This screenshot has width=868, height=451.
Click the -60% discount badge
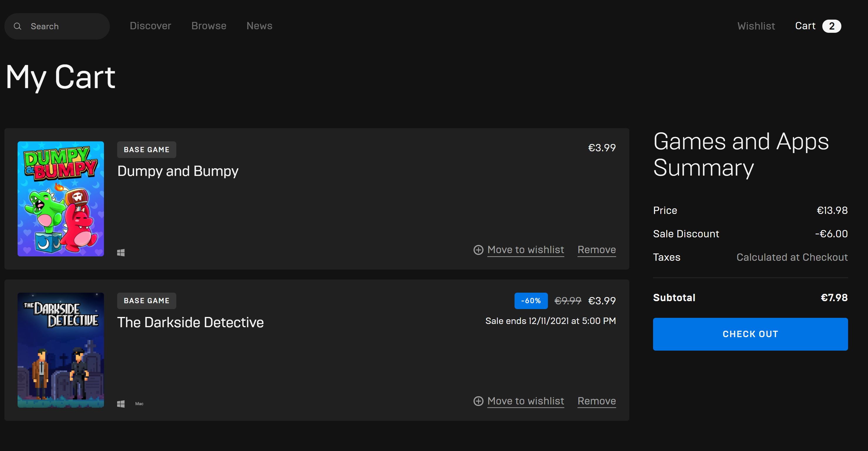pyautogui.click(x=531, y=301)
